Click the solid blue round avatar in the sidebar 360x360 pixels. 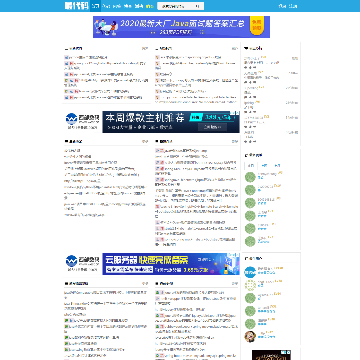(x=250, y=272)
